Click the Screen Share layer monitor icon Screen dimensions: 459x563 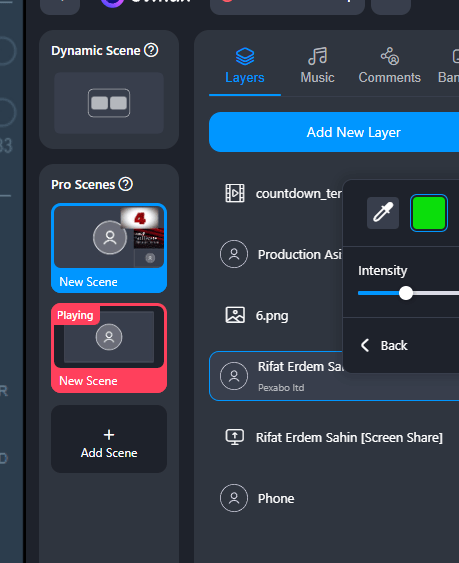click(235, 437)
